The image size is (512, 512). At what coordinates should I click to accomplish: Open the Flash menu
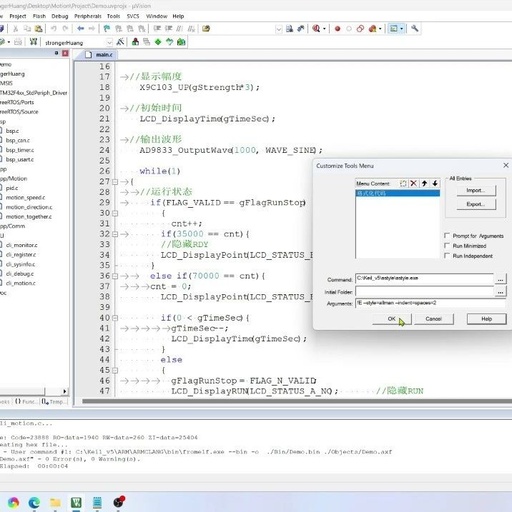pos(39,16)
